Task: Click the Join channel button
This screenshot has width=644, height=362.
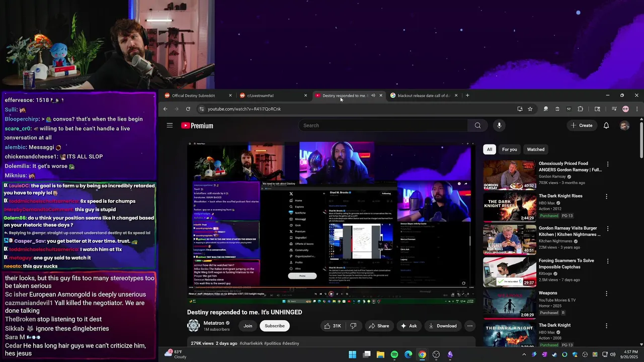Action: click(x=248, y=326)
